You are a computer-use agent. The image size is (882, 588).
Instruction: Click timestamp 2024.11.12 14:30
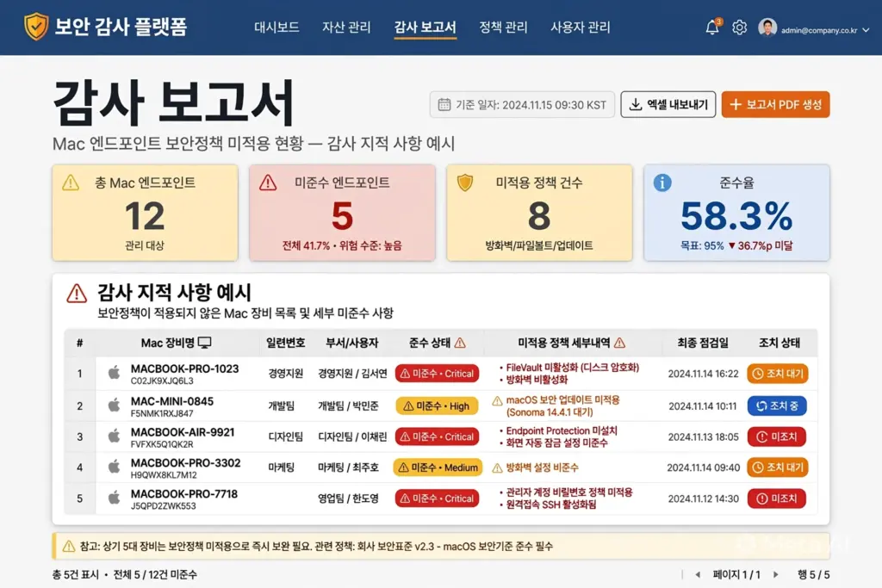[x=703, y=498]
